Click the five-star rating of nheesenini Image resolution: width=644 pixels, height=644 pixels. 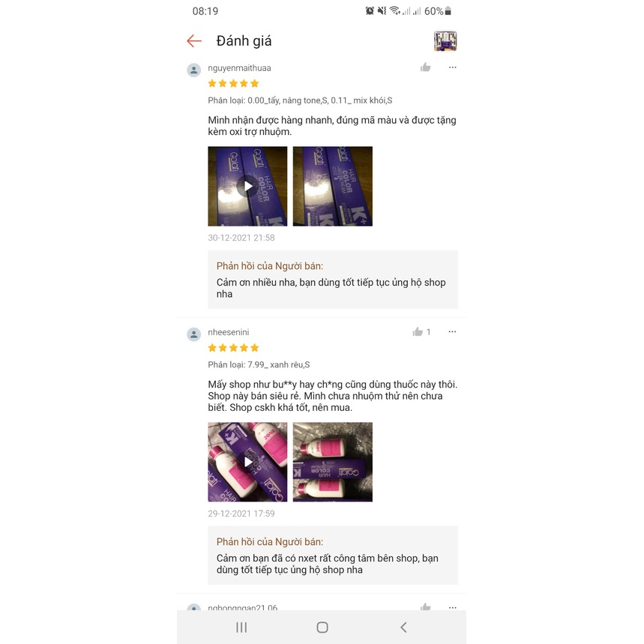tap(233, 348)
